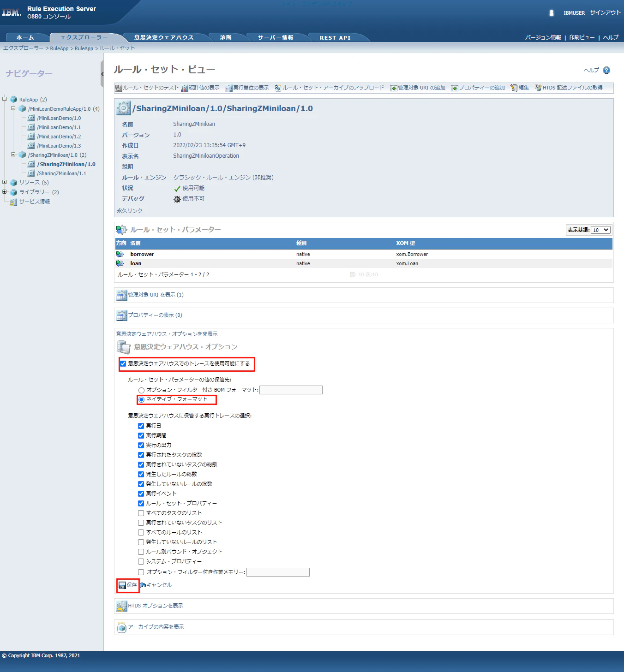The image size is (624, 672).
Task: Expand the archive contents (アーカイブの内容を表示) section
Action: pos(156,627)
